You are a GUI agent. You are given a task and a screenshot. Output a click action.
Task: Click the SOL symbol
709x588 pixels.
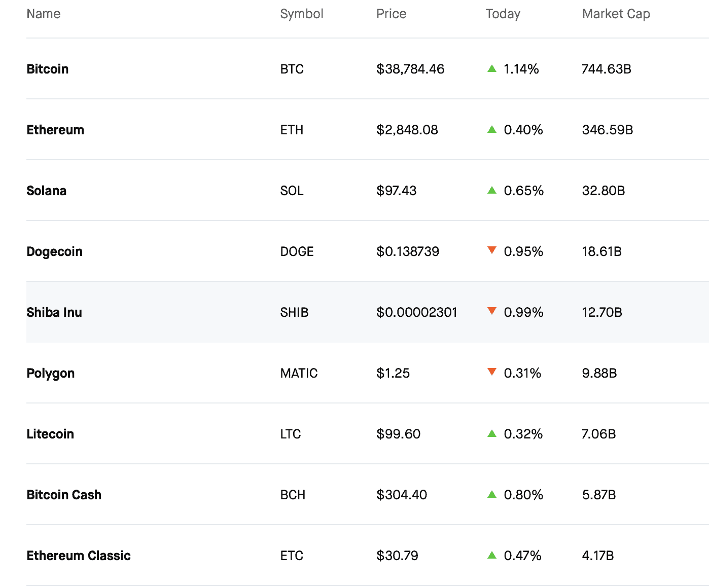pyautogui.click(x=292, y=191)
